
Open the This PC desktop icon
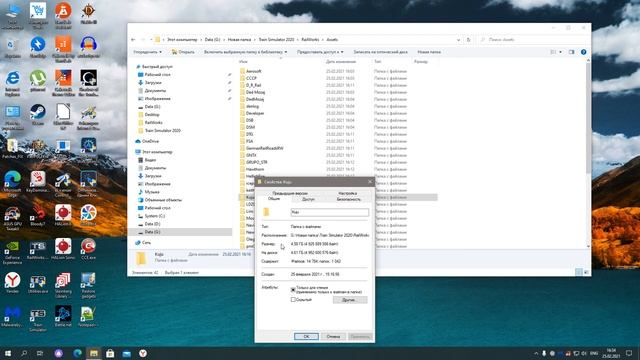(13, 16)
